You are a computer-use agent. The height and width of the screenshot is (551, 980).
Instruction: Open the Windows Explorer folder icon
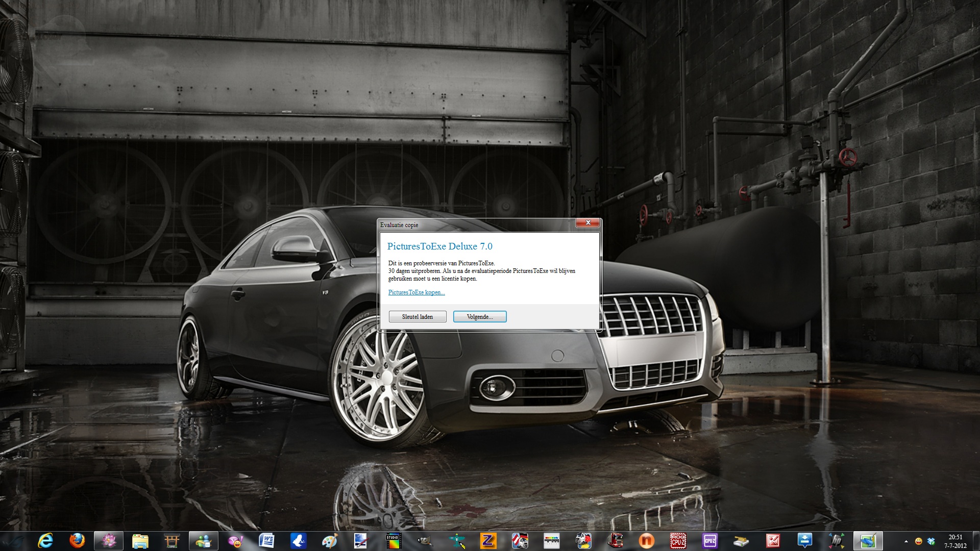(x=140, y=541)
